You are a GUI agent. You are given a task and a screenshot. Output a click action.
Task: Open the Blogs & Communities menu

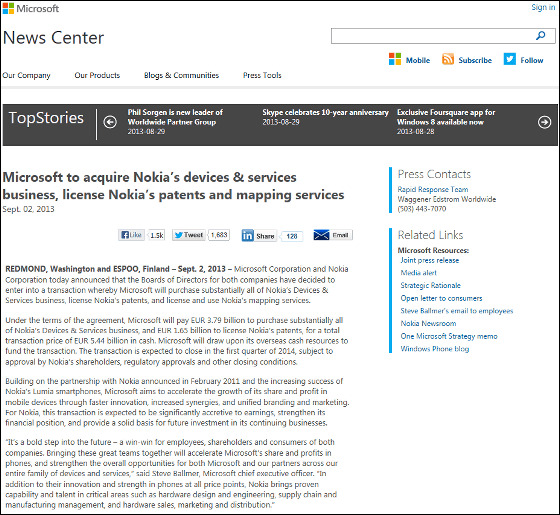click(x=181, y=75)
